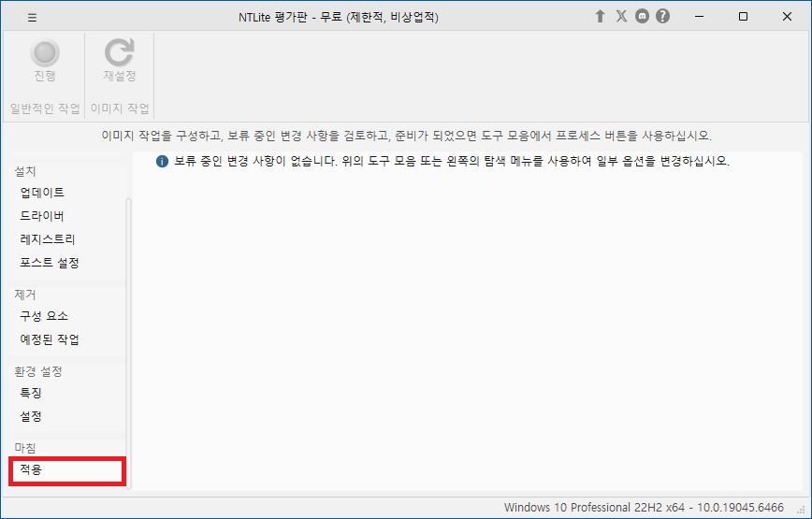Image resolution: width=812 pixels, height=519 pixels.
Task: Click the window resize grip corner
Action: 802,511
